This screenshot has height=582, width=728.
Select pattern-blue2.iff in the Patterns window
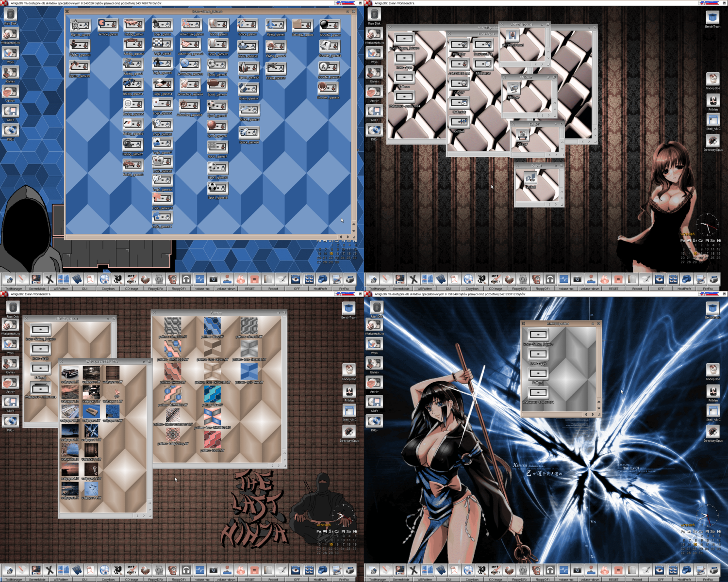click(212, 326)
